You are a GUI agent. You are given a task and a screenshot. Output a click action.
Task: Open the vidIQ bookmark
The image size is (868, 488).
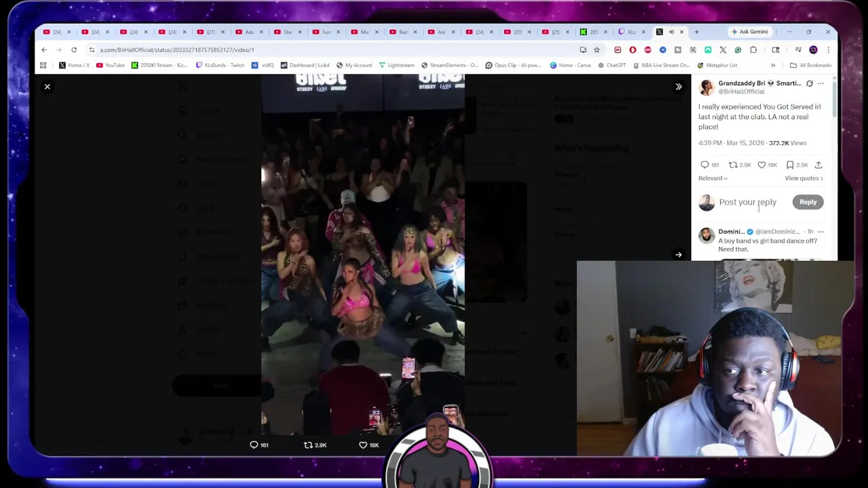coord(262,65)
